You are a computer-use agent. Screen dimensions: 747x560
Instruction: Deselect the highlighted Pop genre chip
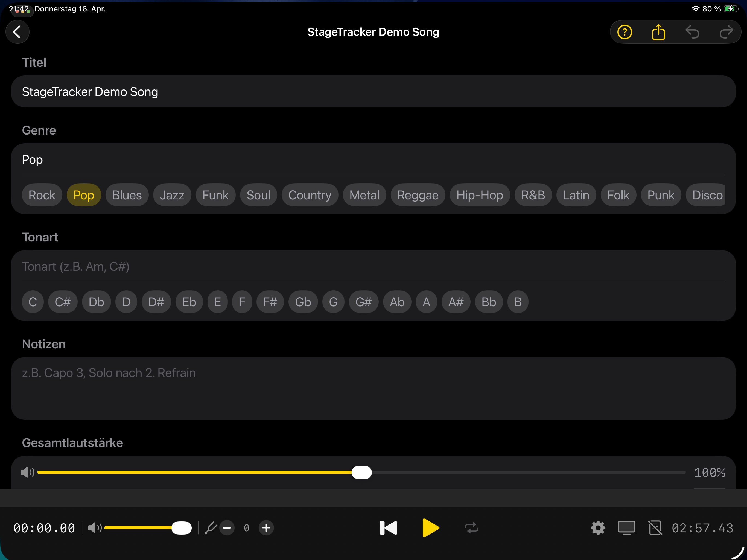[84, 195]
